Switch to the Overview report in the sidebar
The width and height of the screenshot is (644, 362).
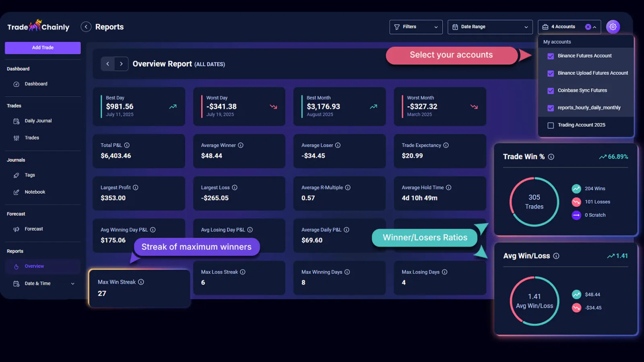coord(34,266)
